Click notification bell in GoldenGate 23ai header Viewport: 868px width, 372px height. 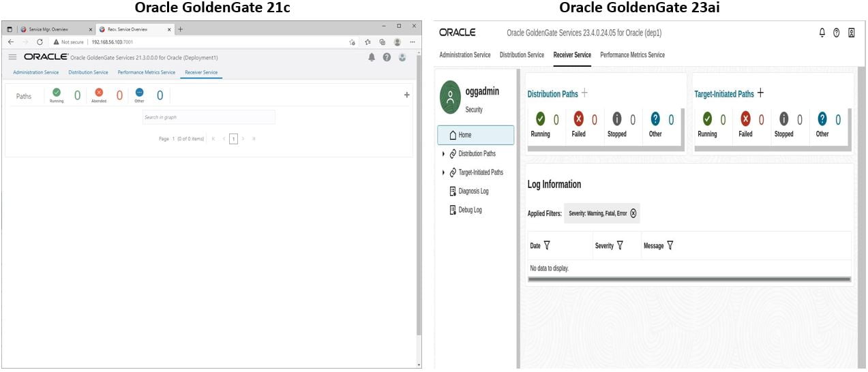tap(822, 33)
